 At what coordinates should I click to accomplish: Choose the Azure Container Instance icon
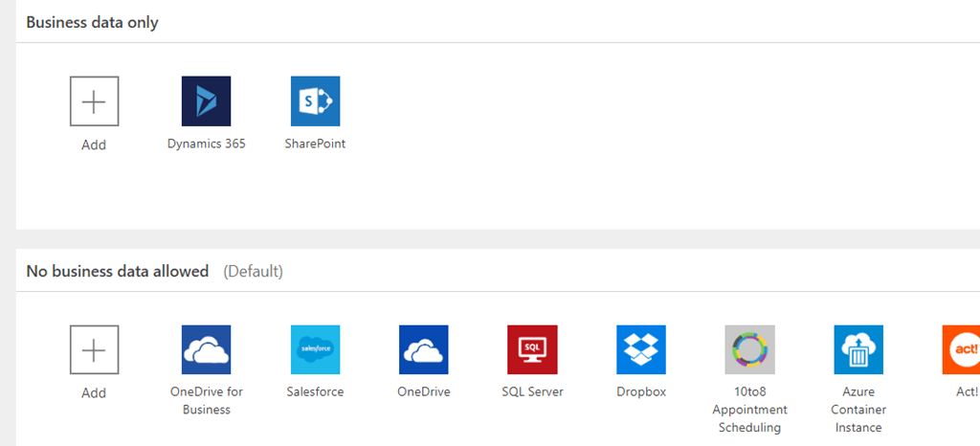click(x=858, y=349)
